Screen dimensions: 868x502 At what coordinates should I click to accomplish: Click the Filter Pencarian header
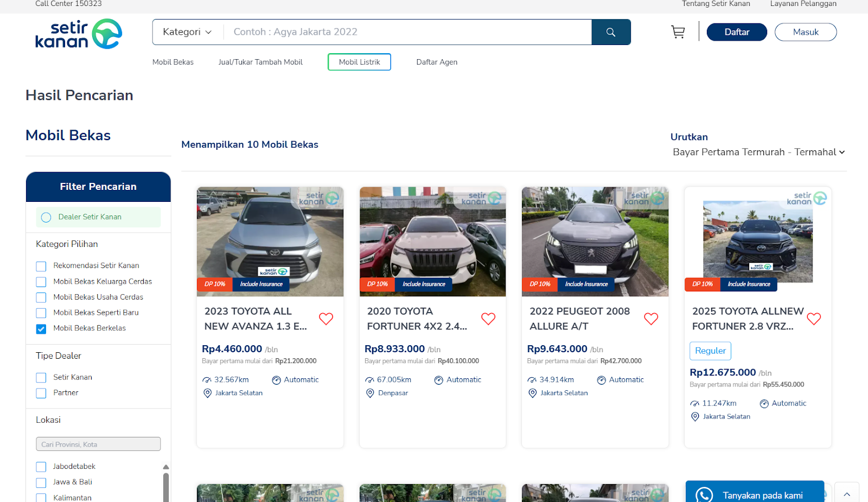tap(98, 187)
